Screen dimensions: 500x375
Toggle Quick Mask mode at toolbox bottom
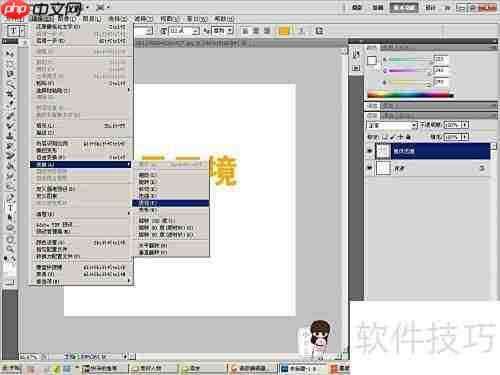click(10, 282)
